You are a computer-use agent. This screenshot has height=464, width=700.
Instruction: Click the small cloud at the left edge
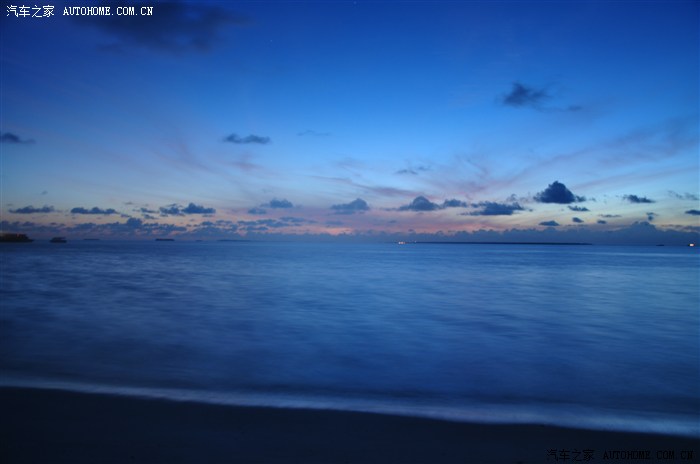click(x=11, y=138)
